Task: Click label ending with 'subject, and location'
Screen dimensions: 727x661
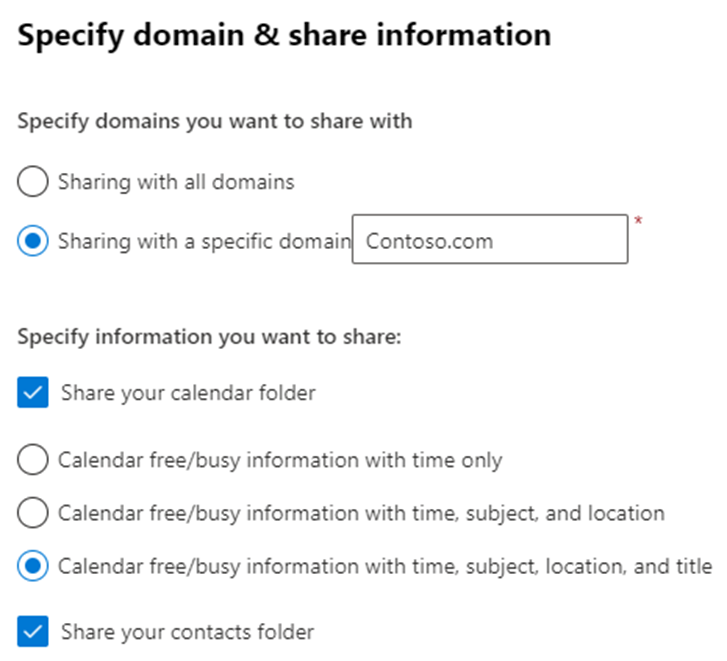Action: (x=361, y=514)
